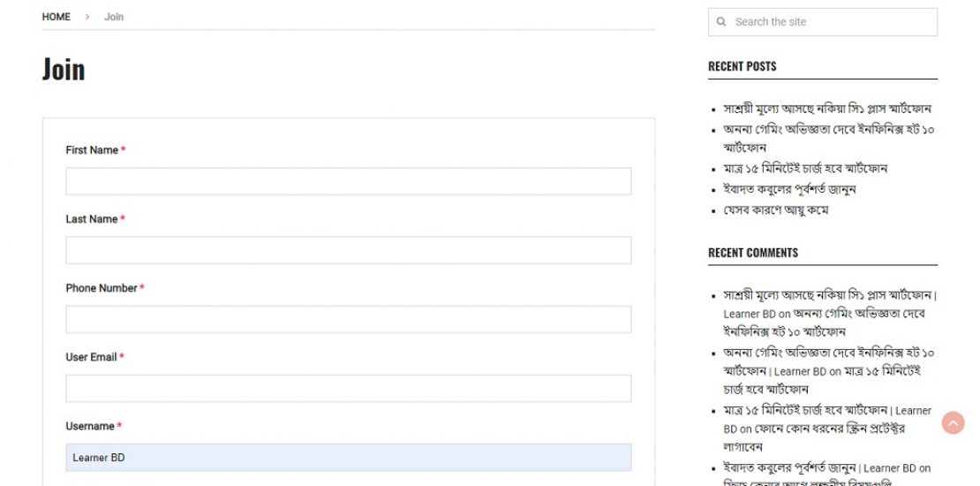The image size is (980, 486).
Task: Click the HOME breadcrumb link
Action: (56, 17)
